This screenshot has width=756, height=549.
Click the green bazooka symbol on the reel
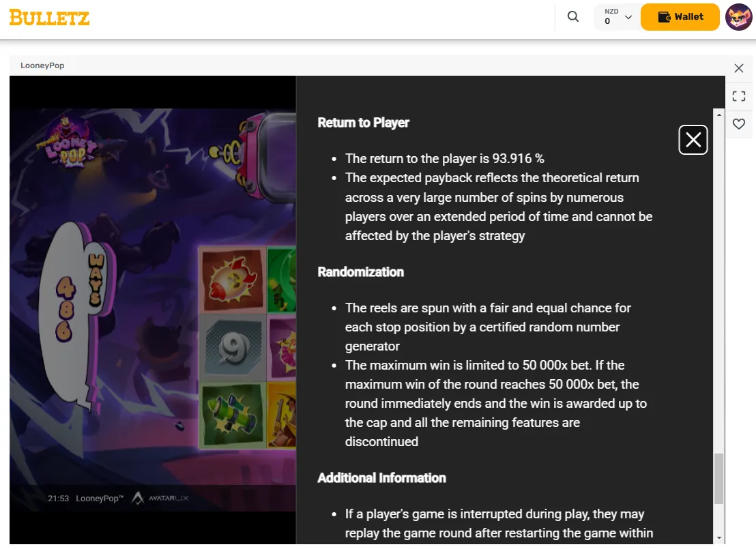coord(233,415)
